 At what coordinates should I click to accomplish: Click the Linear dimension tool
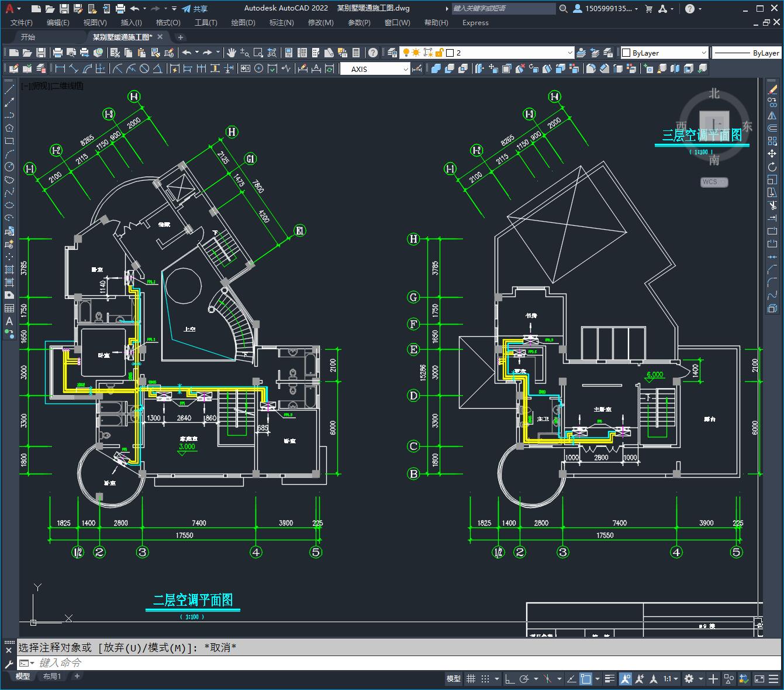tap(60, 69)
